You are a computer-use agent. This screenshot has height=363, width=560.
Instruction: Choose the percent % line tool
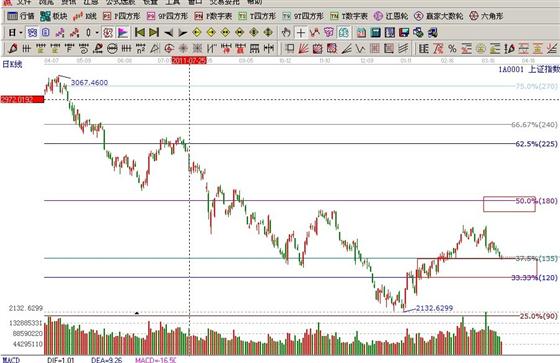pos(452,48)
